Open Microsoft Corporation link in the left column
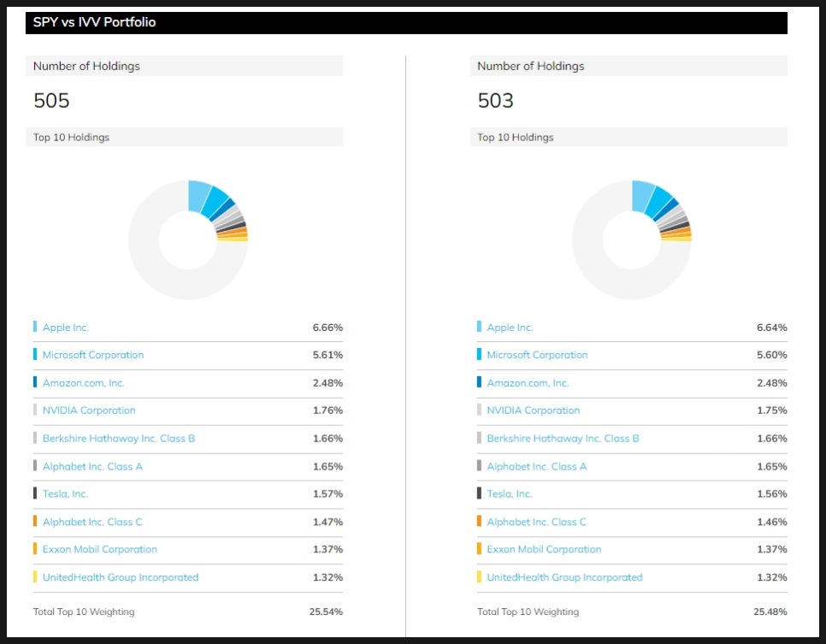This screenshot has width=826, height=644. coord(92,355)
